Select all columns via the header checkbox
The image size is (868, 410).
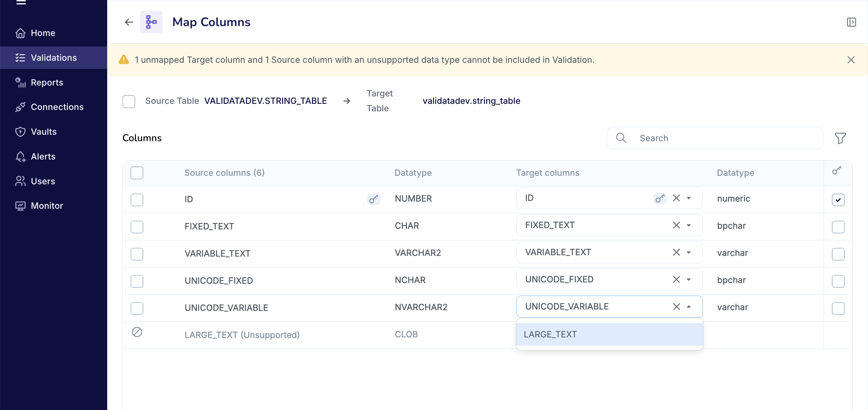coord(137,173)
